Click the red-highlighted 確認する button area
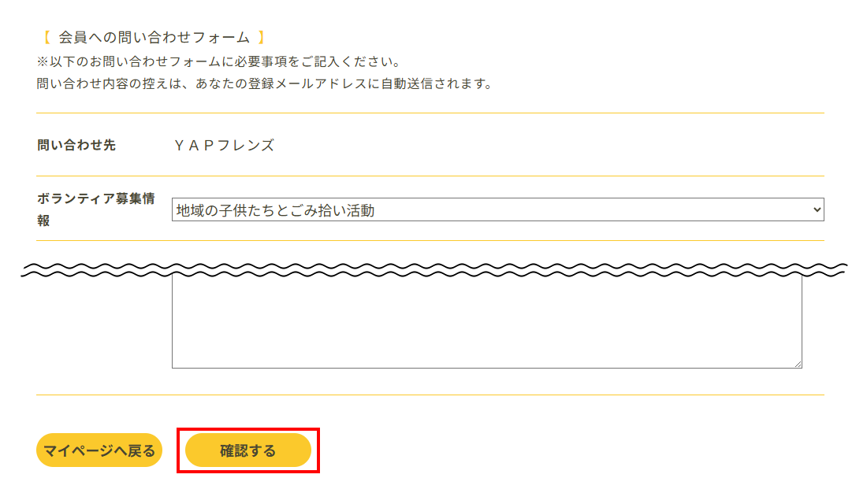 point(248,450)
